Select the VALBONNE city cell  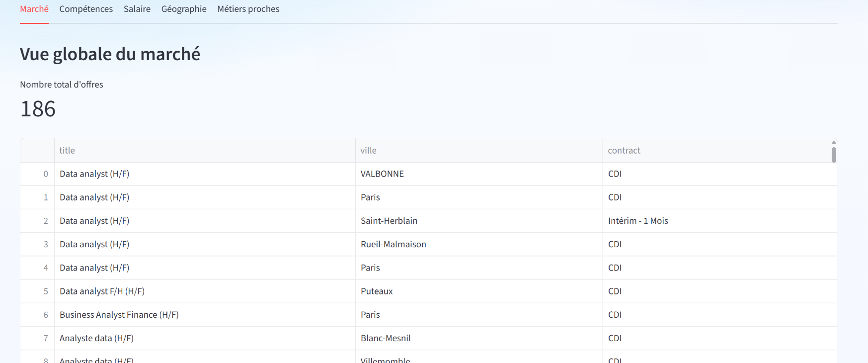(x=382, y=174)
